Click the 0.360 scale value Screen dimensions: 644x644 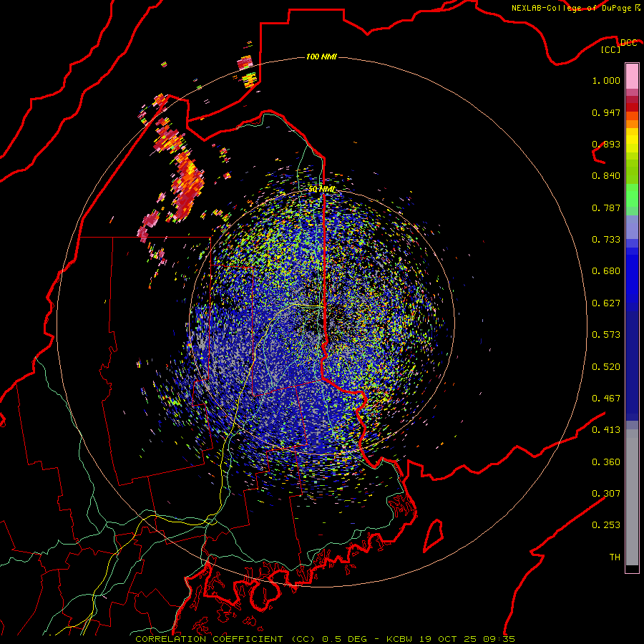pos(606,462)
